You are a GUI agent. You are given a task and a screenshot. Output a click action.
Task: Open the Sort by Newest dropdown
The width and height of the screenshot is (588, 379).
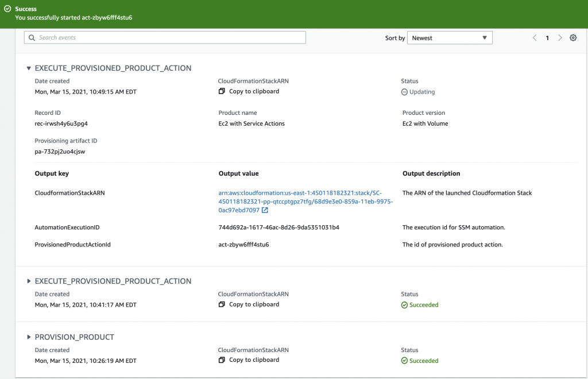pyautogui.click(x=450, y=37)
